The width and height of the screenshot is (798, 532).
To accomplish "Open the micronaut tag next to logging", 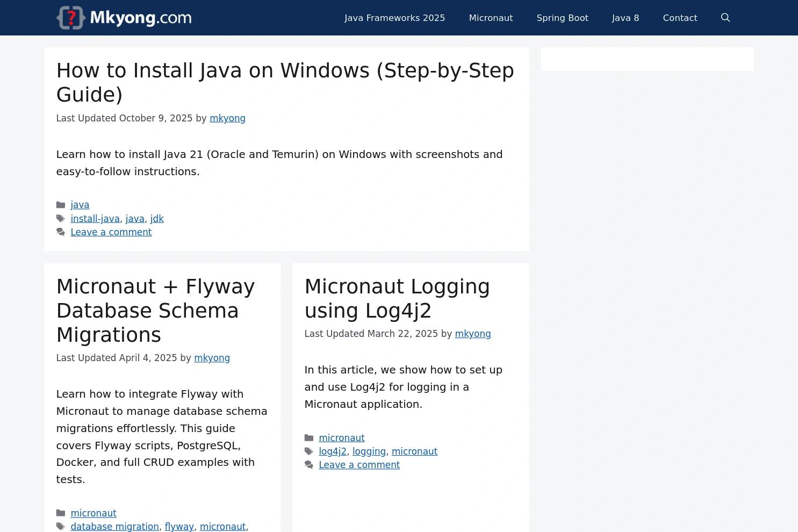I will tap(414, 451).
